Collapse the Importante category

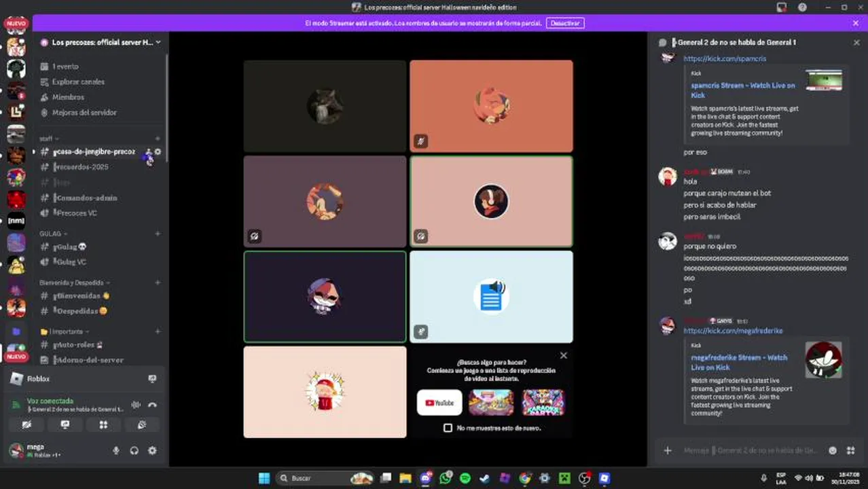coord(65,331)
